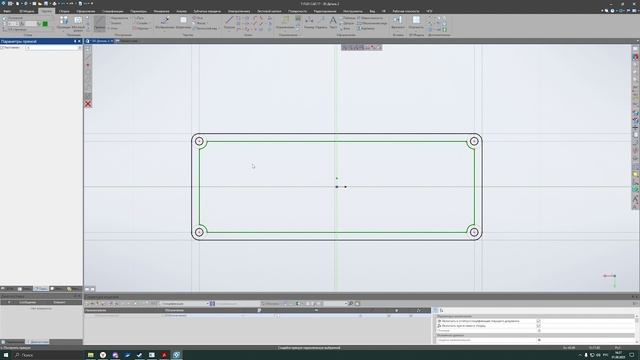Open the Измерение ribbon tab

(162, 11)
